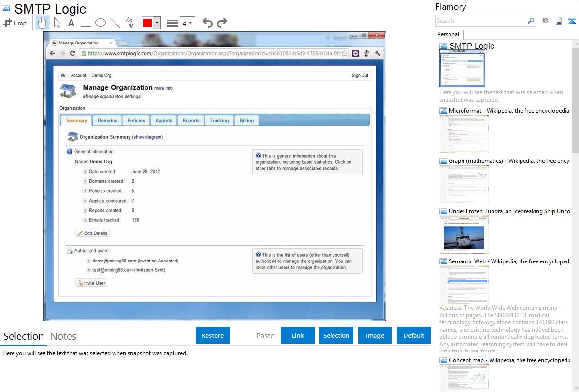Select the ellipse shape tool
Screen dimensions: 579x392
click(x=100, y=23)
